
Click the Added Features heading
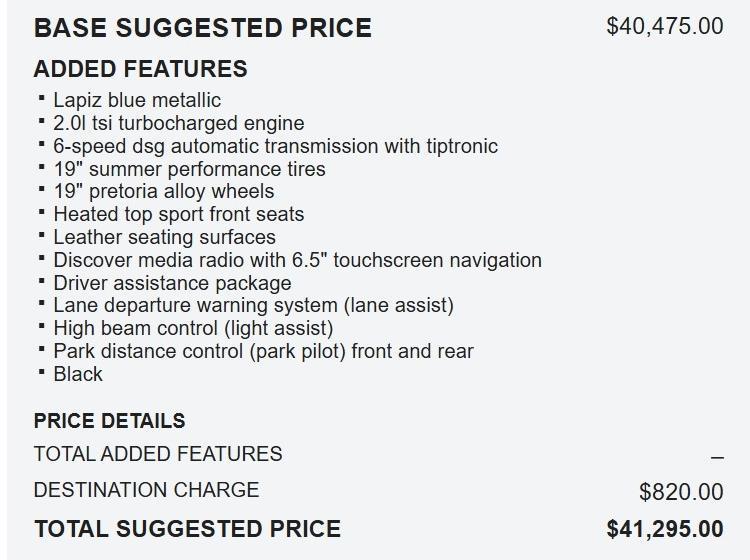click(x=140, y=69)
